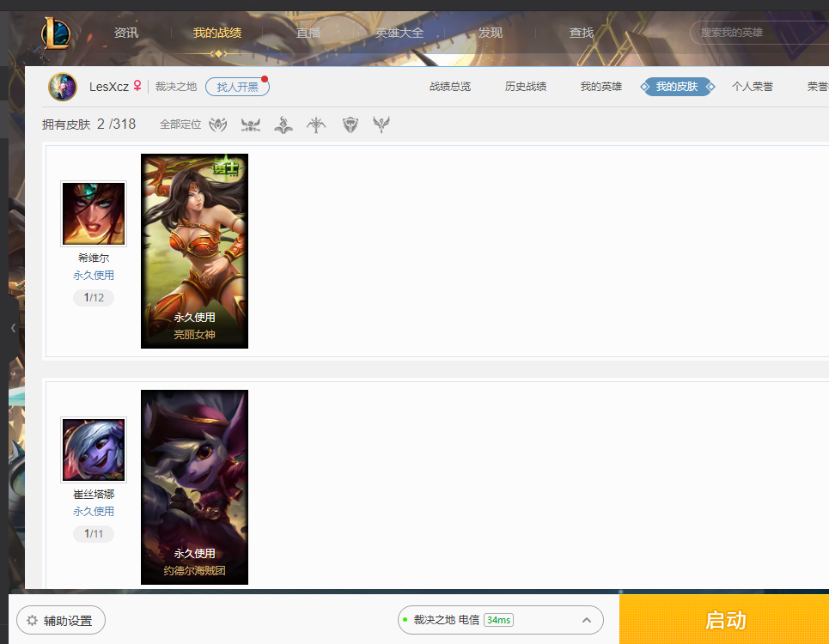Click the 勇士 badge on Sivir's skin
This screenshot has height=644, width=829.
click(x=226, y=167)
